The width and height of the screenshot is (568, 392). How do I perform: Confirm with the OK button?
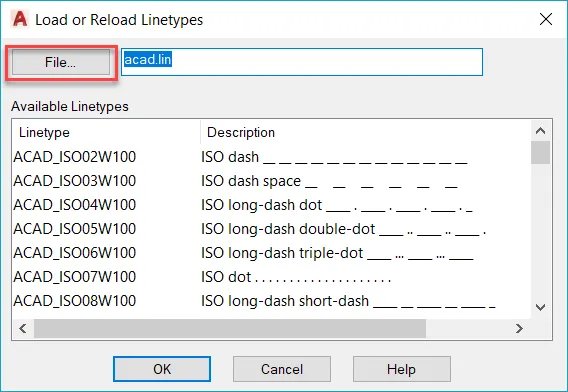(x=162, y=369)
